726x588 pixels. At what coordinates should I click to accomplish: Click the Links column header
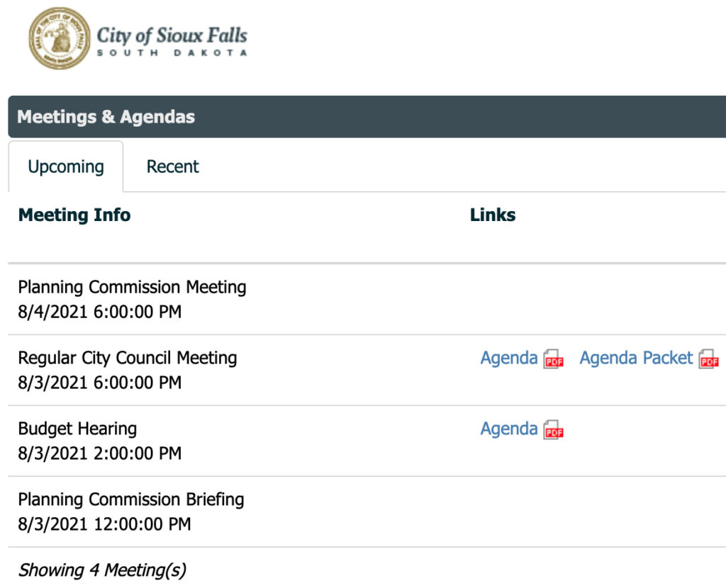coord(493,215)
